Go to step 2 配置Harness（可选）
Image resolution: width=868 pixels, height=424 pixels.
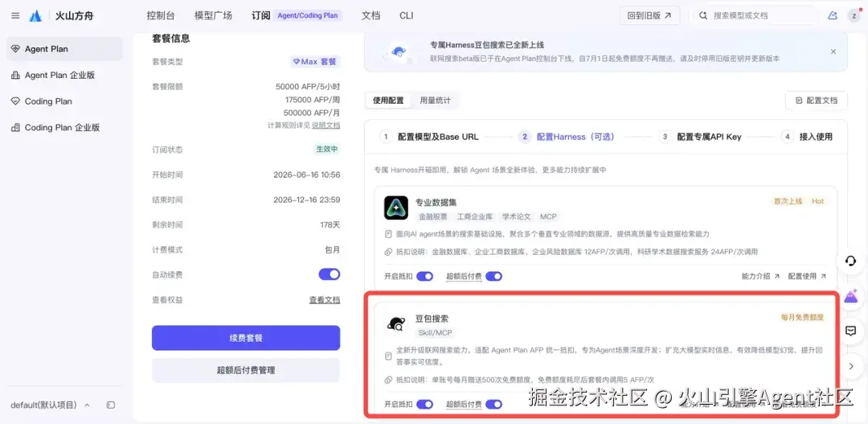tap(567, 137)
